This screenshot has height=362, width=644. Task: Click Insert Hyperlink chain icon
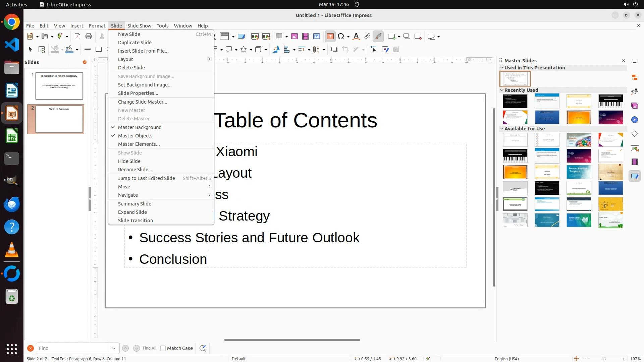coord(367,37)
